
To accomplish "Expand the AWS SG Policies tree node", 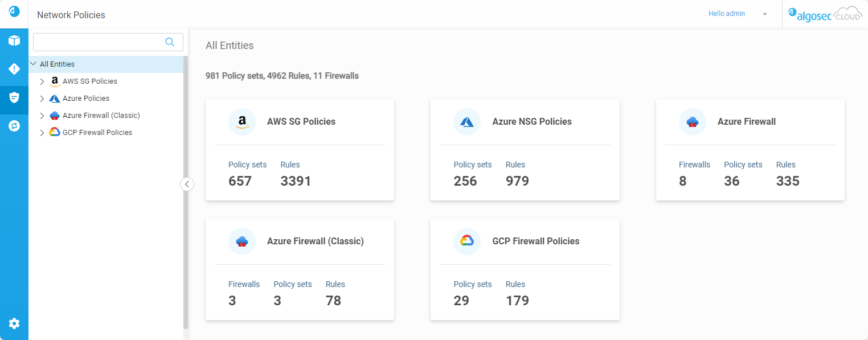I will click(x=42, y=81).
